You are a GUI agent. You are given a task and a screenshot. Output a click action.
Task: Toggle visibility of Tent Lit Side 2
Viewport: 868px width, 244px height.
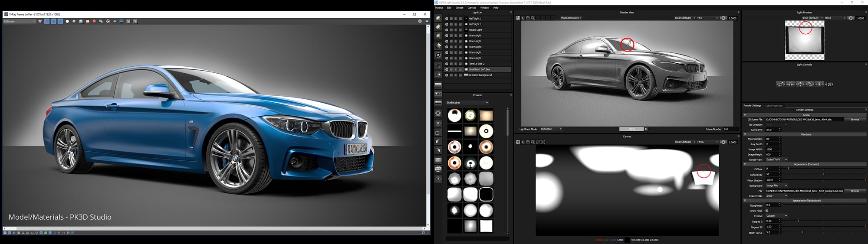447,64
